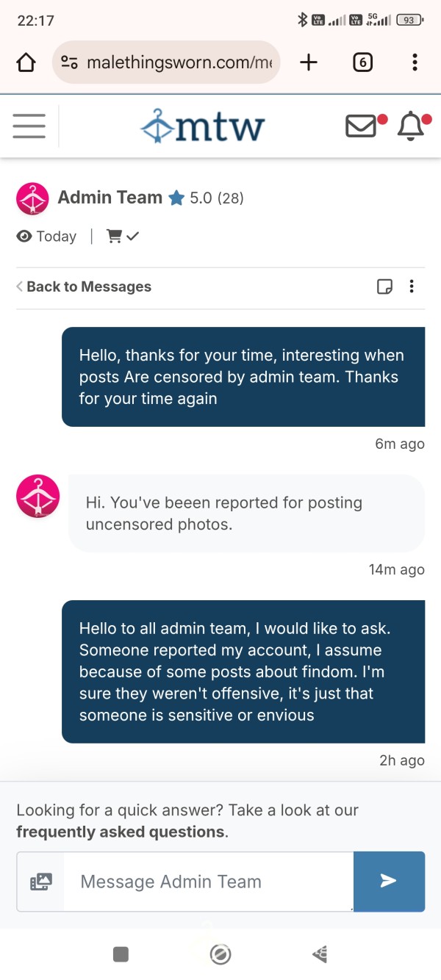Open a new browser tab with plus
This screenshot has width=441, height=980.
(x=309, y=62)
